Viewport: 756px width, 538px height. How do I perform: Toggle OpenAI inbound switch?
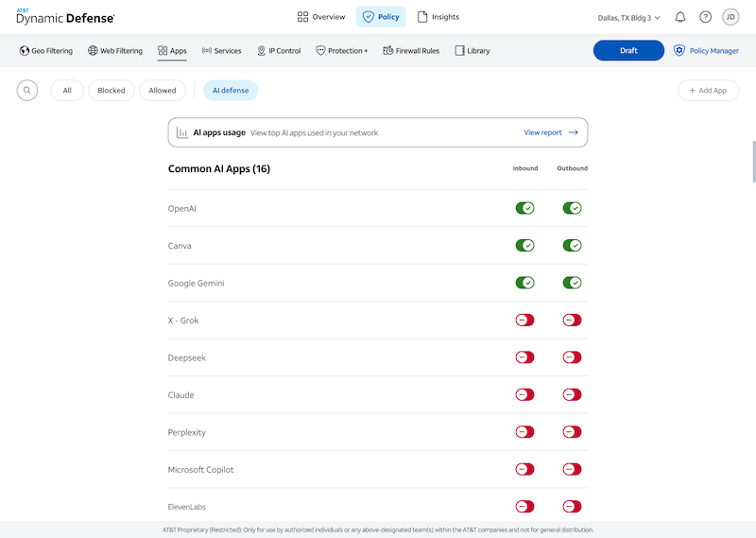pos(525,208)
